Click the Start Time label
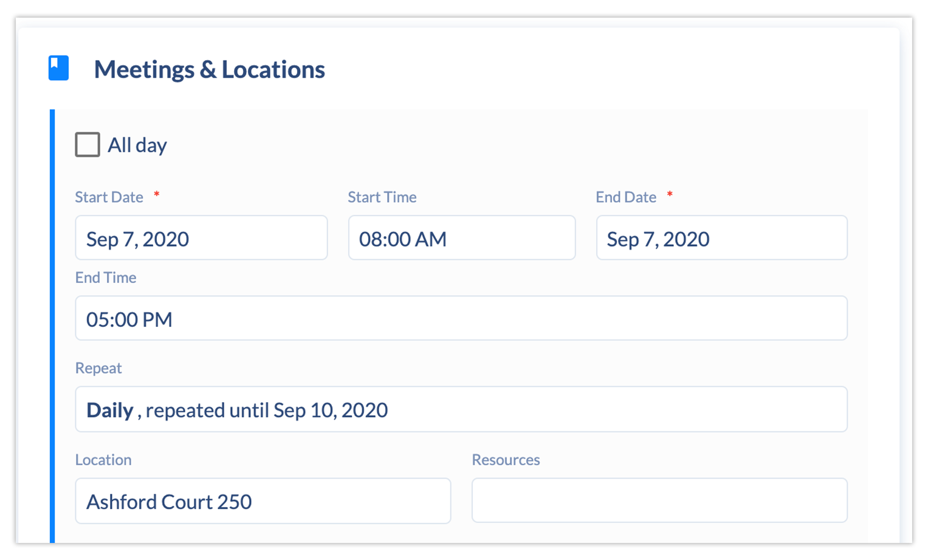 [382, 197]
